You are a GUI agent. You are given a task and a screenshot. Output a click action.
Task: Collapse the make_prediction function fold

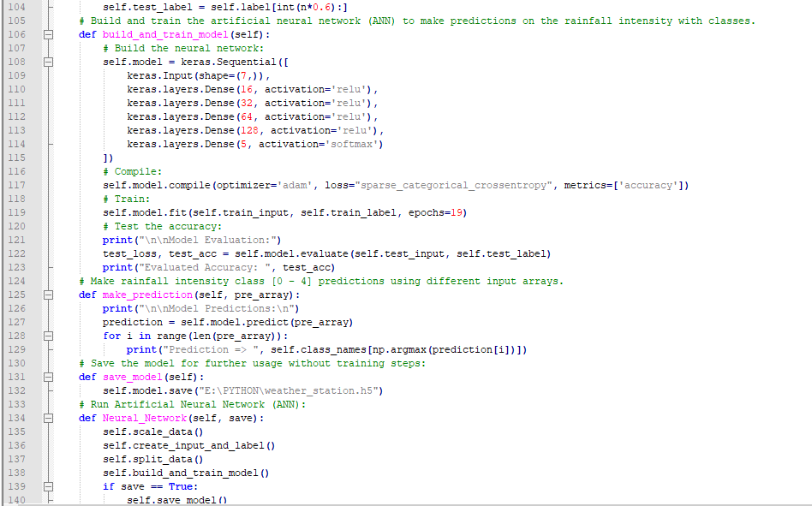pyautogui.click(x=49, y=295)
